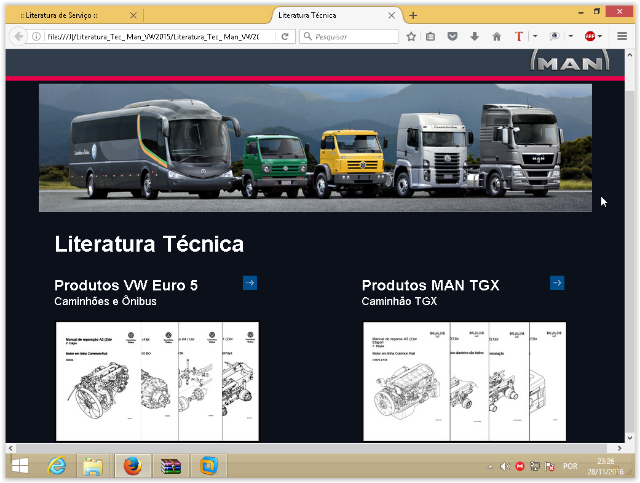Click the vertical scrollbar up arrow
640x483 pixels.
pos(630,55)
